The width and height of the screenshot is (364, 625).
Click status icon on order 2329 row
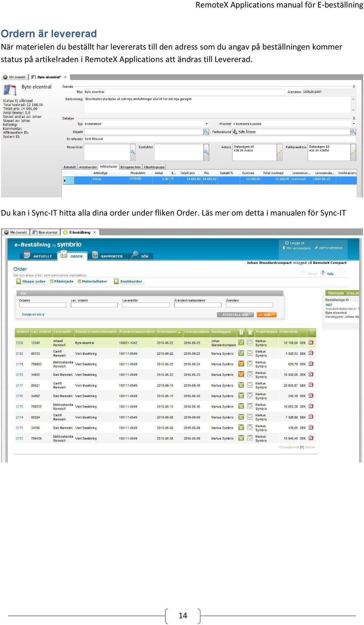coord(241,342)
